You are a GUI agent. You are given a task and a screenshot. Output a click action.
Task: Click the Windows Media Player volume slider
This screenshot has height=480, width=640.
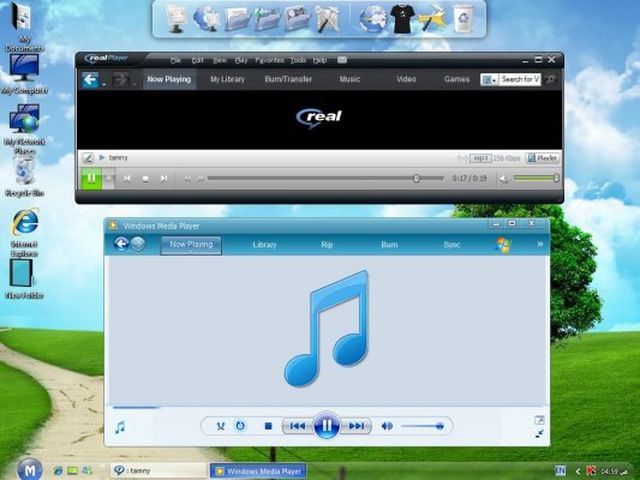[x=422, y=426]
